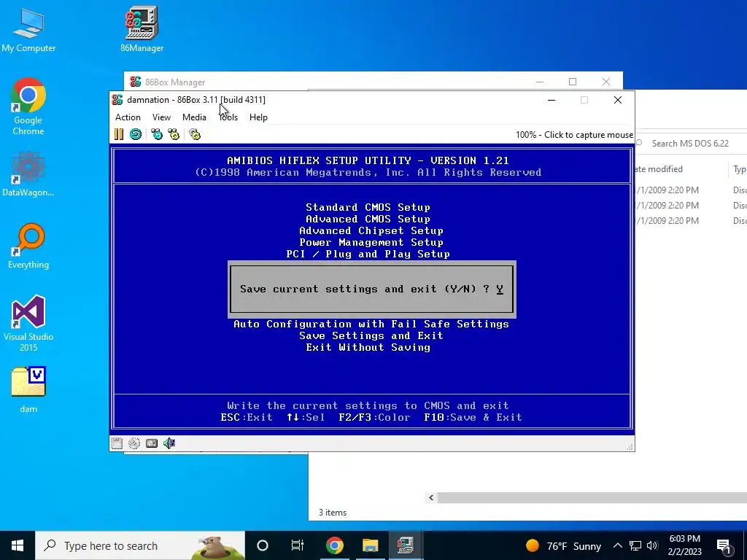This screenshot has width=747, height=560.
Task: Open Task View on the taskbar
Action: point(298,545)
